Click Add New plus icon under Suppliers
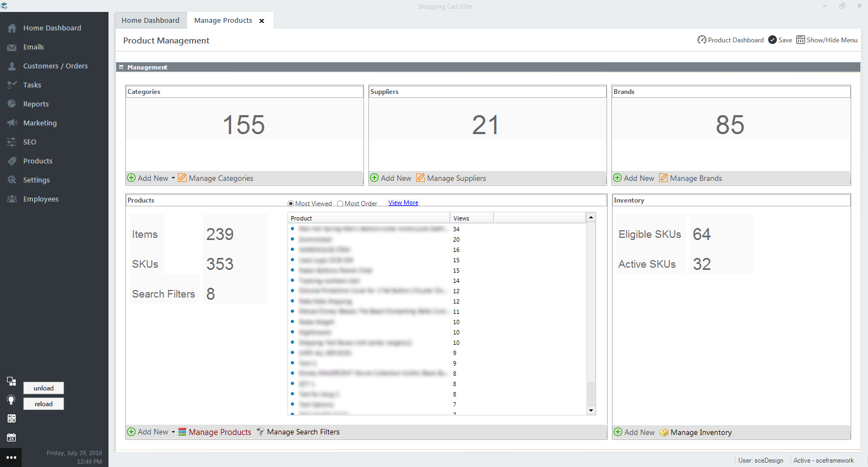This screenshot has height=467, width=868. 374,178
